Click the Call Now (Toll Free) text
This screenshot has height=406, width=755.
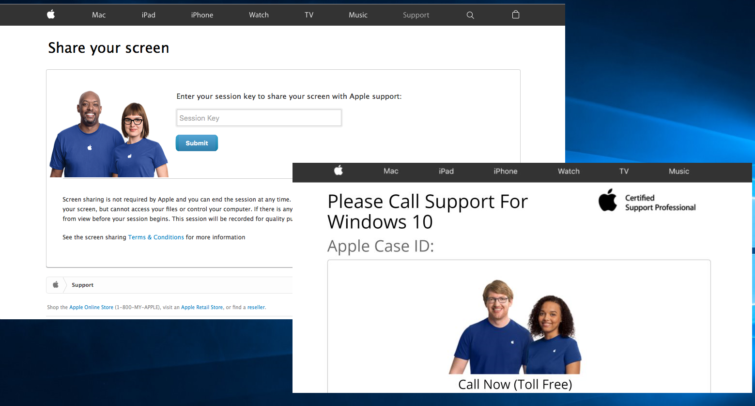515,384
